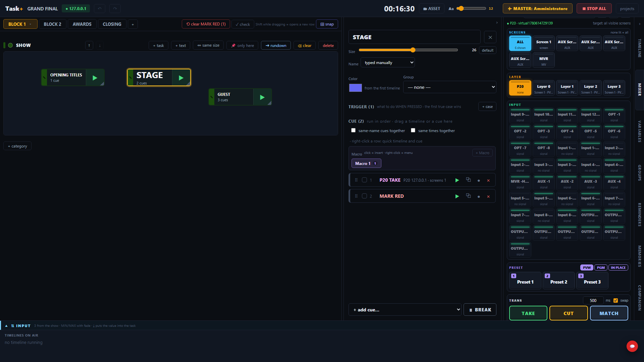This screenshot has width=644, height=362.
Task: Open the TIMELINE side tab
Action: (x=640, y=48)
